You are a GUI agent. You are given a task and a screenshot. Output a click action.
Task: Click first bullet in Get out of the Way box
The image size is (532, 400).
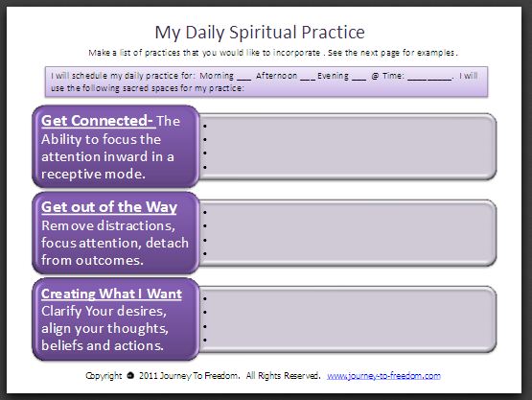click(x=205, y=213)
